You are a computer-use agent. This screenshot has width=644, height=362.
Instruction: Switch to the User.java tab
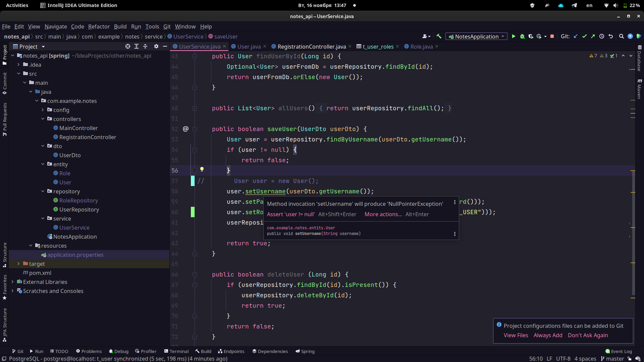coord(249,47)
